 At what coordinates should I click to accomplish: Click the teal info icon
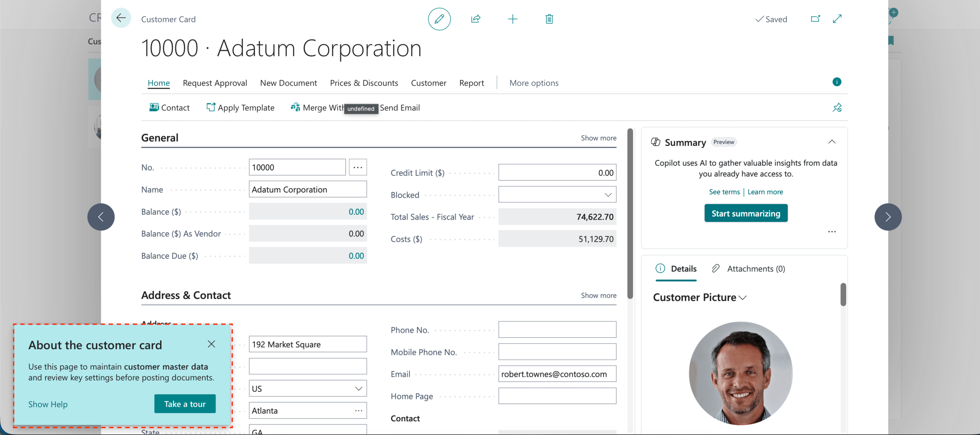coord(836,82)
